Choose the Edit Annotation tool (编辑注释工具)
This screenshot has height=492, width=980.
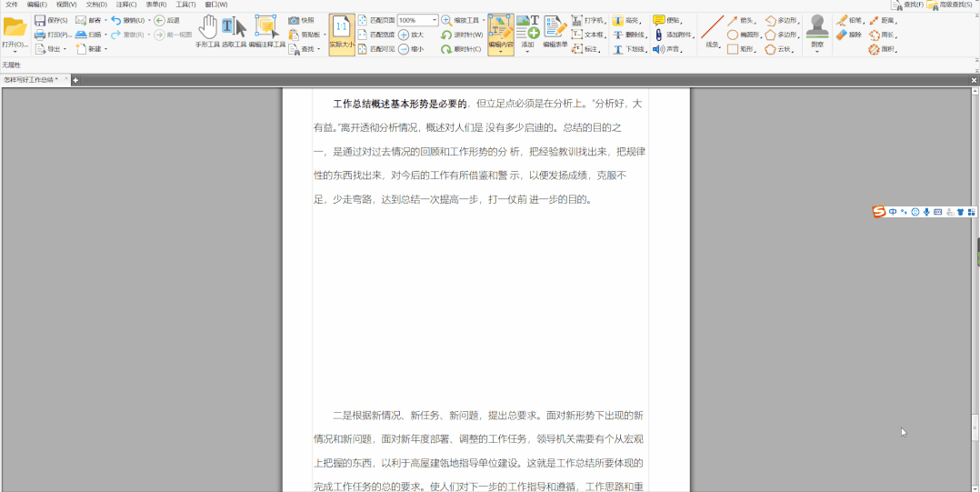tap(266, 30)
